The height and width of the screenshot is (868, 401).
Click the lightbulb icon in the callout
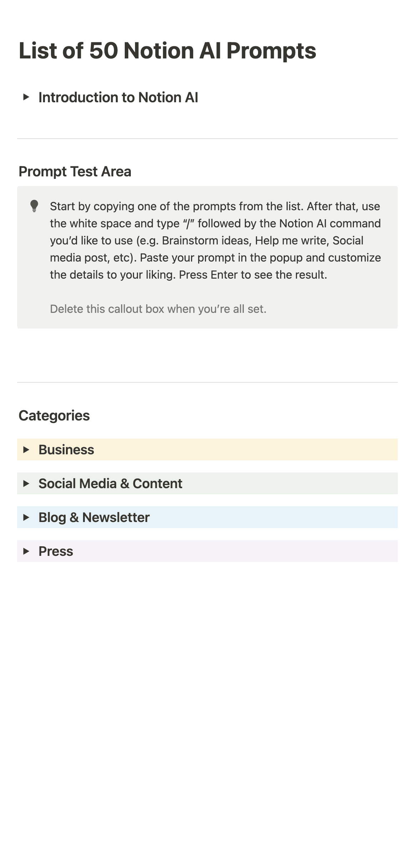34,206
